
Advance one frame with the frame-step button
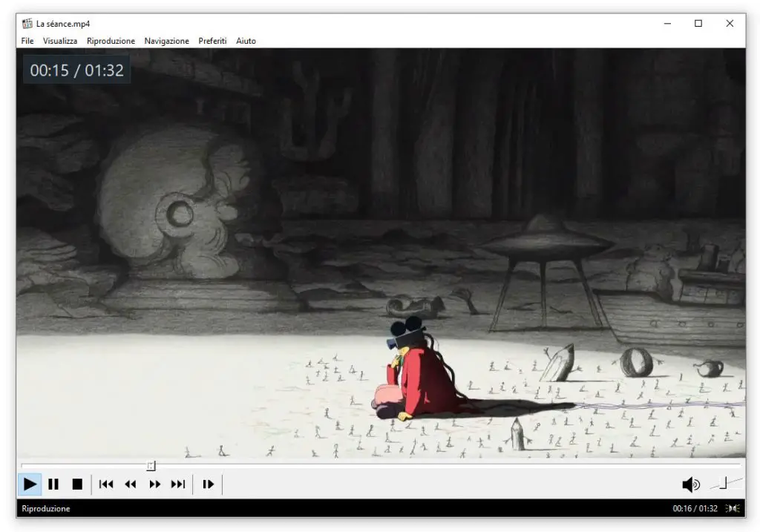pyautogui.click(x=208, y=484)
